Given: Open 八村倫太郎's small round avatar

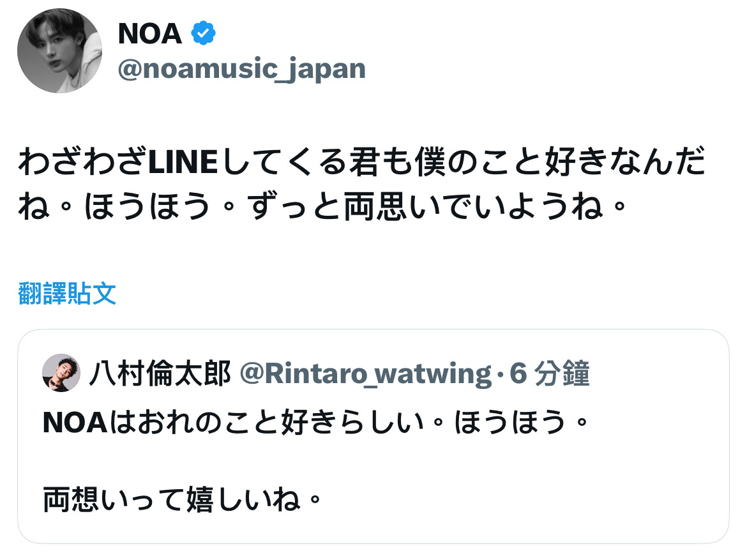Looking at the screenshot, I should tap(61, 373).
